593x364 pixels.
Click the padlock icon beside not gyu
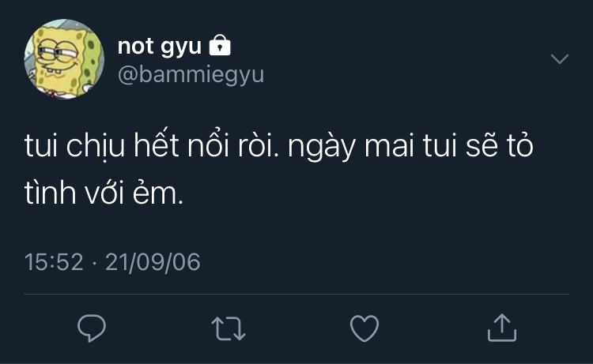pyautogui.click(x=220, y=47)
